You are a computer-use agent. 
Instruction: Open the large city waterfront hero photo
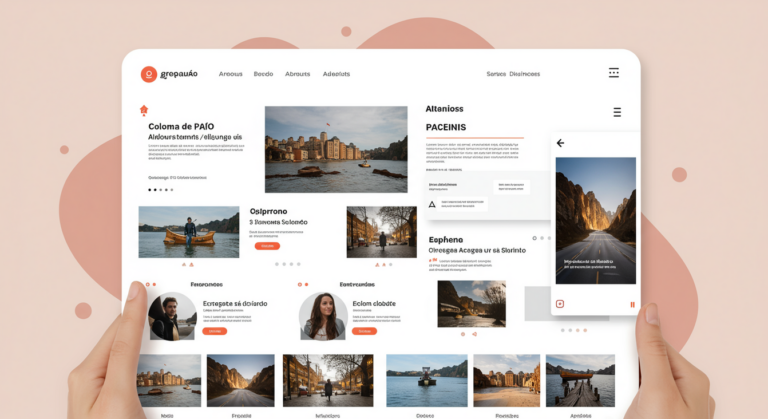(336, 149)
